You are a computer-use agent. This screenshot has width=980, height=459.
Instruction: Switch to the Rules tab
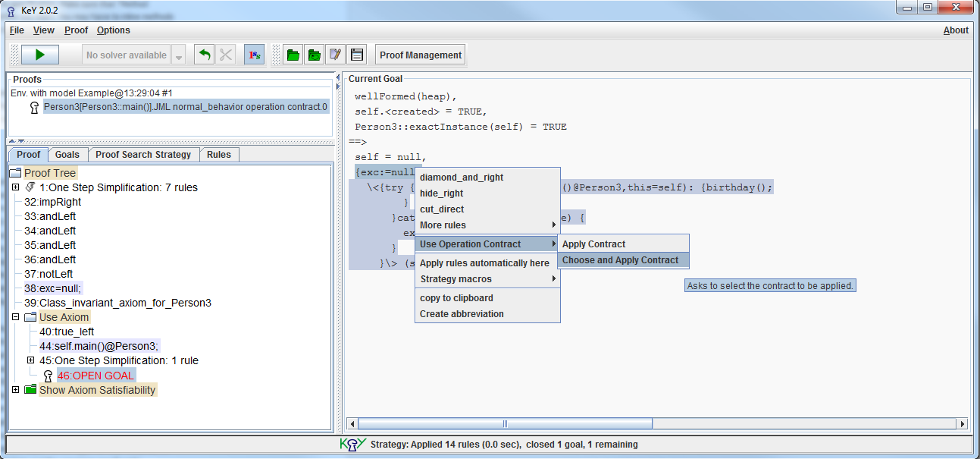pyautogui.click(x=219, y=154)
